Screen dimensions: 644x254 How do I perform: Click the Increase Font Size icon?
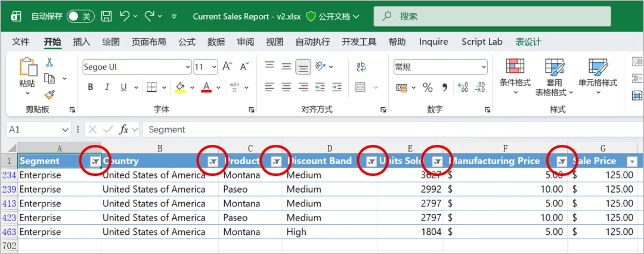point(227,66)
